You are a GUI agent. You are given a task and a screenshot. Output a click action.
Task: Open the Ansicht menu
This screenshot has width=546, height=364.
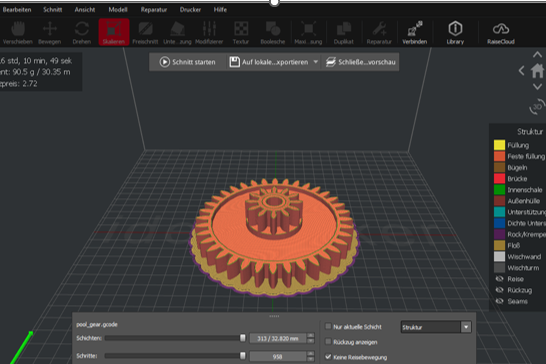(85, 10)
